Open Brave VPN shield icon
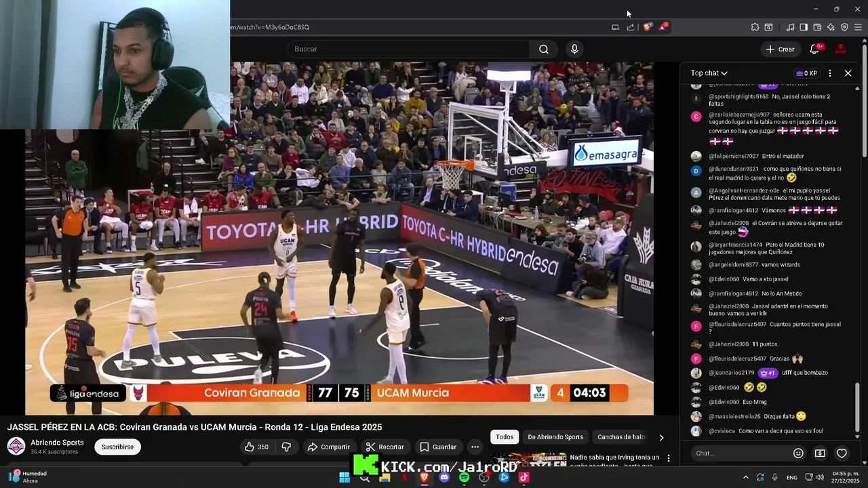Screen dimensions: 868x488 [x=844, y=27]
